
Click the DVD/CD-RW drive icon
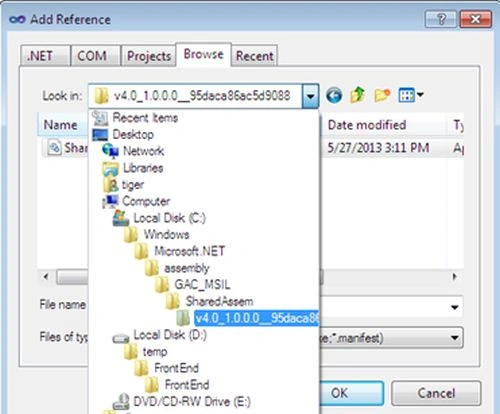click(121, 401)
